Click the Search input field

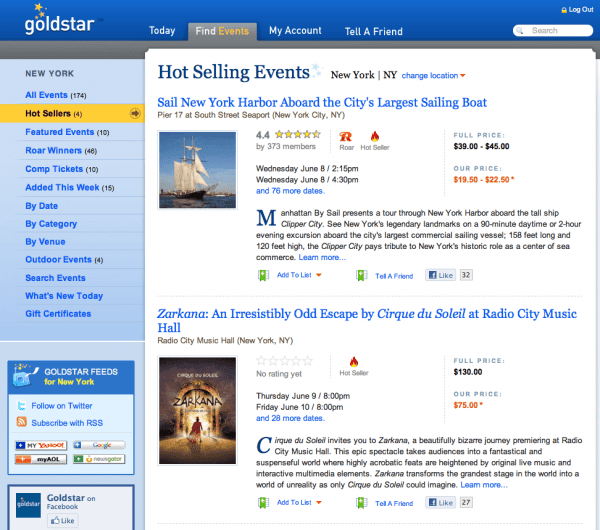point(553,31)
